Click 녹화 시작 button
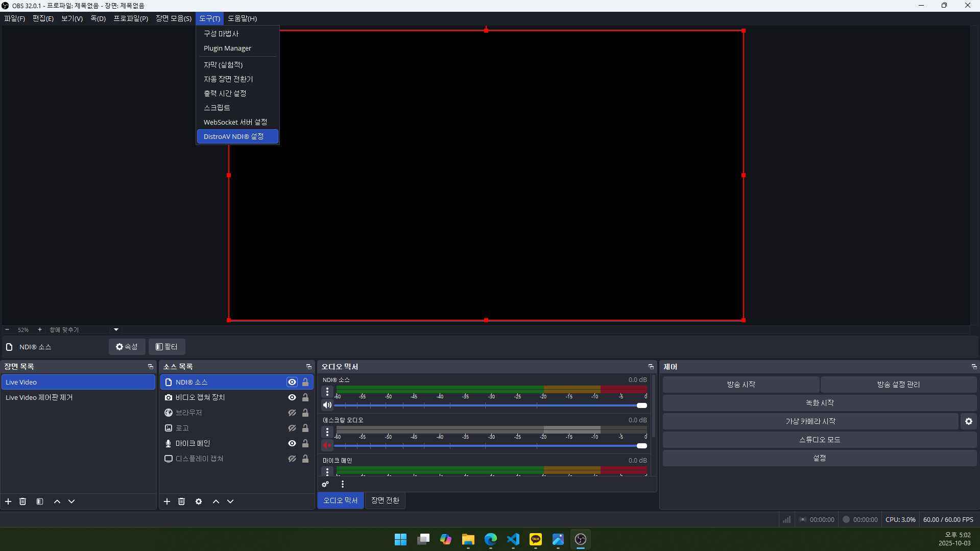 pos(819,403)
